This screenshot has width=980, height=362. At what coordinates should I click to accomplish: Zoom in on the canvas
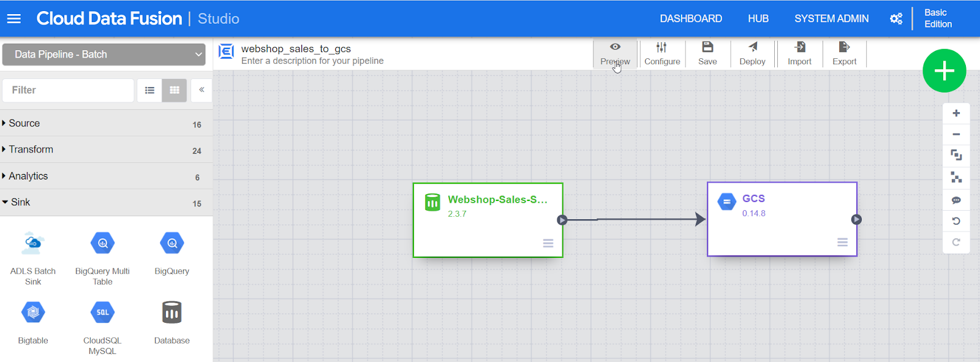coord(956,113)
